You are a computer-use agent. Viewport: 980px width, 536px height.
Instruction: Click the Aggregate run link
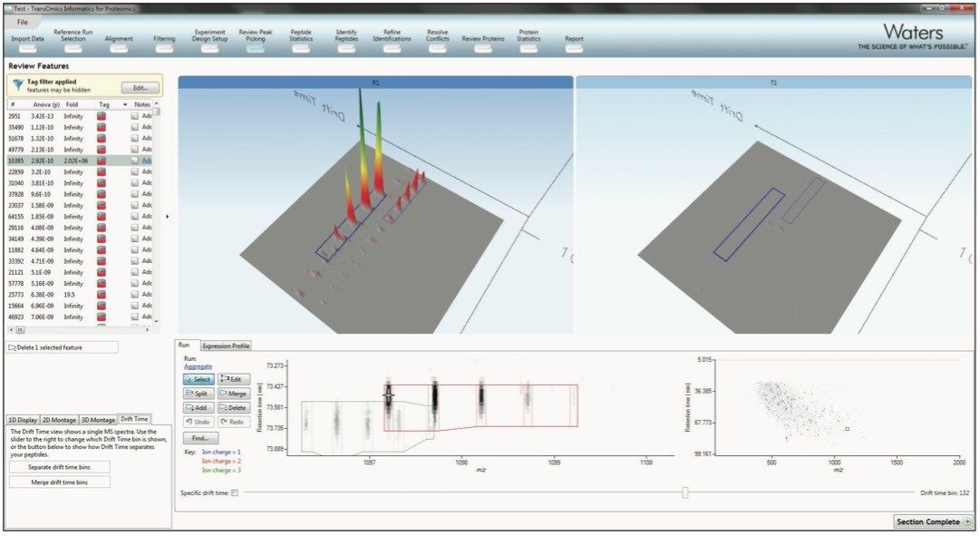(x=199, y=366)
